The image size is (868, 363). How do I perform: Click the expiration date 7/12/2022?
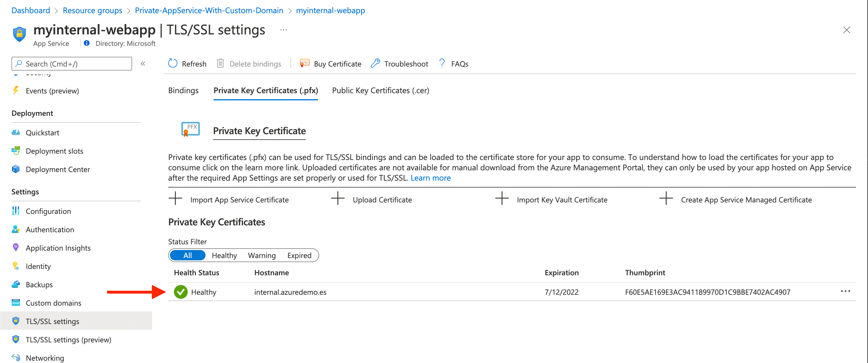tap(561, 292)
